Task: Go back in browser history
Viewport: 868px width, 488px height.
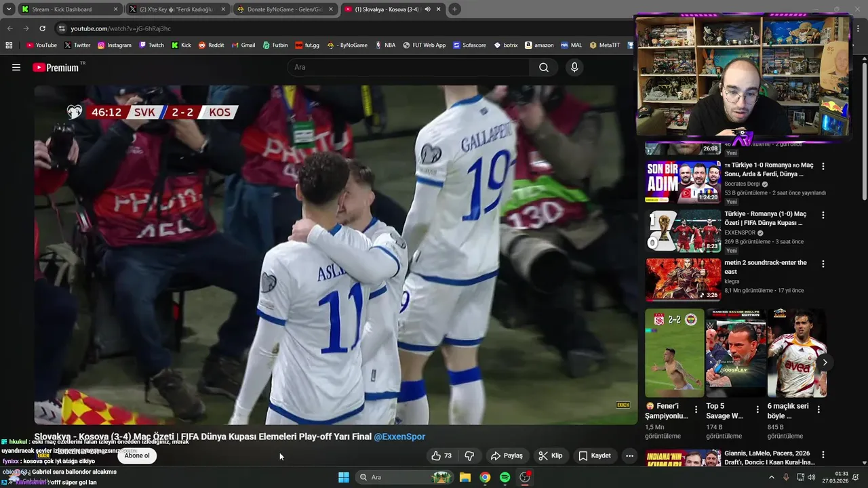Action: [x=9, y=28]
